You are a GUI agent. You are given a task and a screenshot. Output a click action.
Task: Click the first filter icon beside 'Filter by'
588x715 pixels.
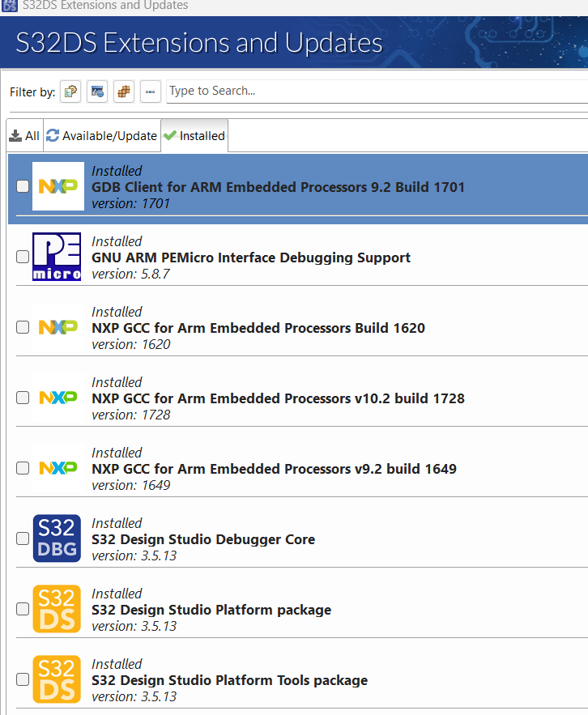[70, 92]
